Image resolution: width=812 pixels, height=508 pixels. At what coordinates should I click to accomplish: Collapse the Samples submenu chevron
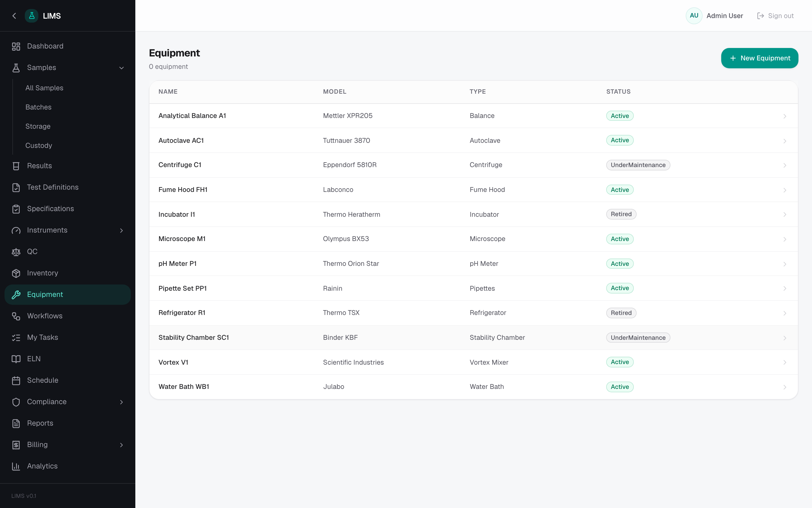[x=122, y=68]
